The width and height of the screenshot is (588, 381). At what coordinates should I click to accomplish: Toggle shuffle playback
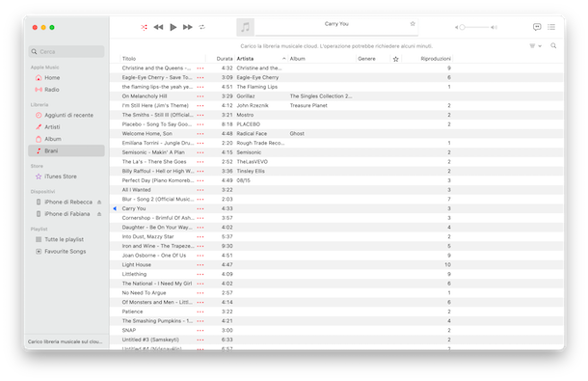pos(144,27)
